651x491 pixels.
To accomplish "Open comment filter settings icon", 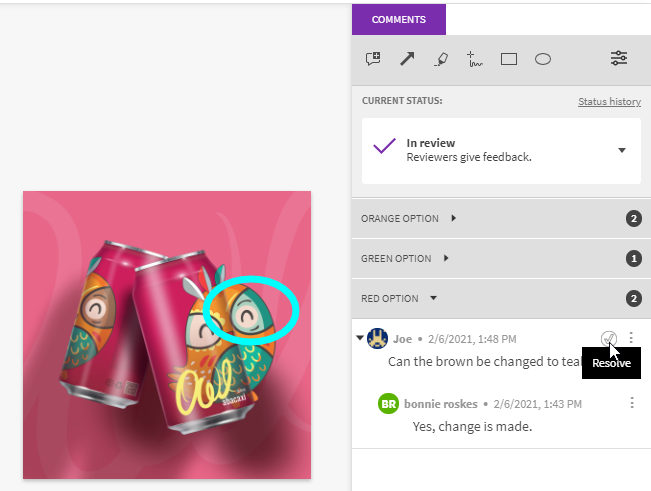I will [x=619, y=59].
